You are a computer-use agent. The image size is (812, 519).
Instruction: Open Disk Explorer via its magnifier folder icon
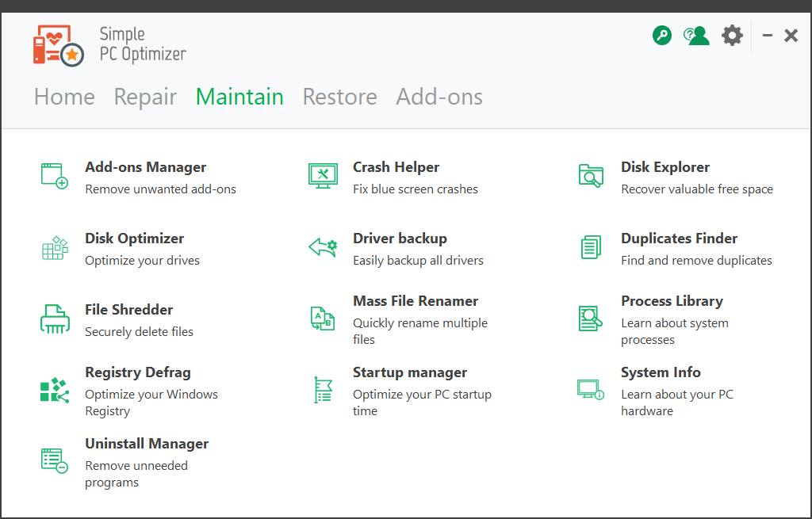[590, 176]
